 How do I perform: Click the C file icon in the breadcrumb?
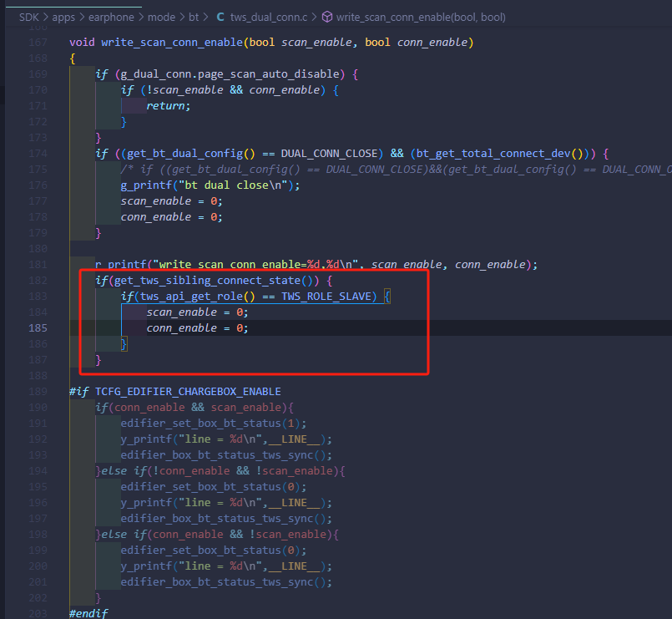[220, 18]
